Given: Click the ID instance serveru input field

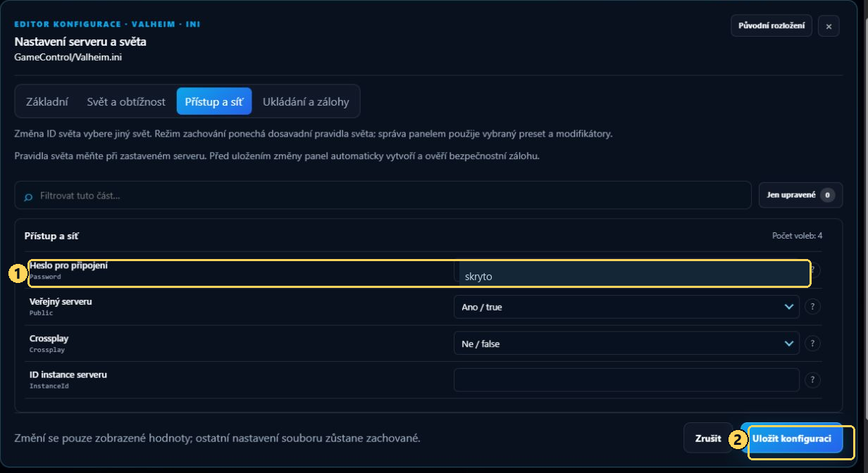Looking at the screenshot, I should coord(626,380).
